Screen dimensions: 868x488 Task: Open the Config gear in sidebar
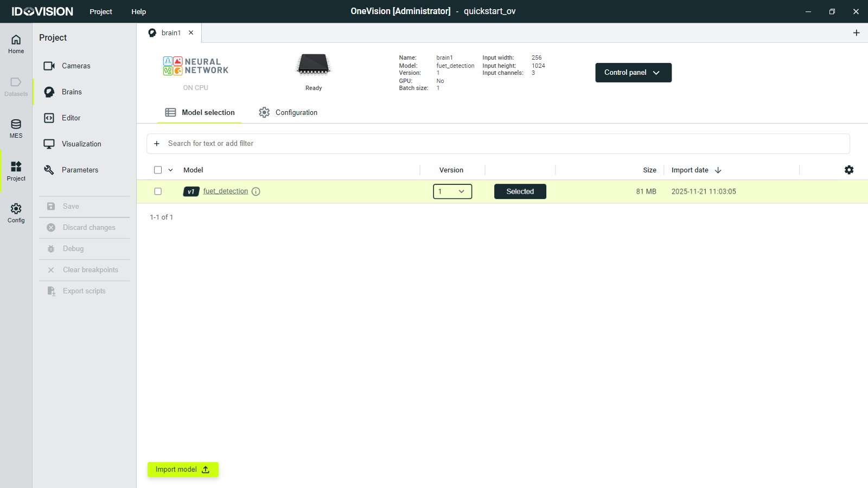point(16,213)
